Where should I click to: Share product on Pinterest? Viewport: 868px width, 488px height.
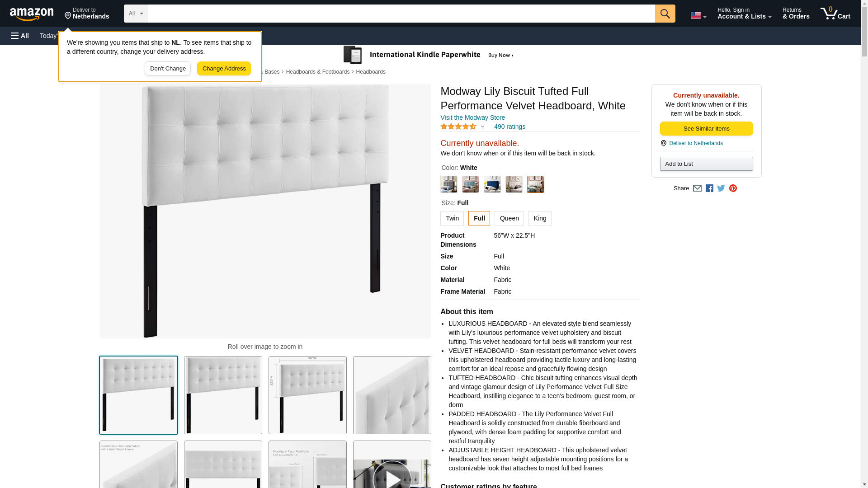[733, 188]
